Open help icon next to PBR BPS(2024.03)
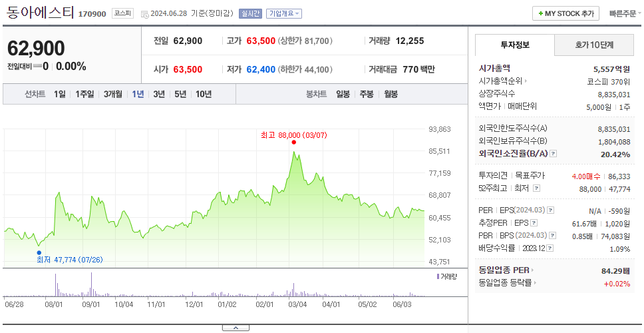The width and height of the screenshot is (644, 333). coord(554,236)
